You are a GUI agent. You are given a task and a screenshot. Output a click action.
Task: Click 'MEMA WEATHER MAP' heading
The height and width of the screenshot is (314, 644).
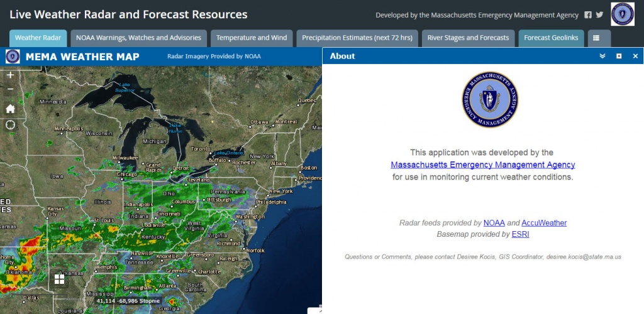pos(82,57)
